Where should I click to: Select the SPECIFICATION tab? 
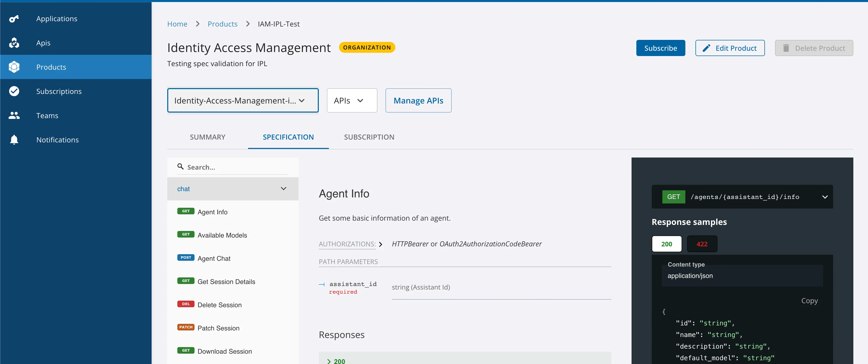[288, 137]
